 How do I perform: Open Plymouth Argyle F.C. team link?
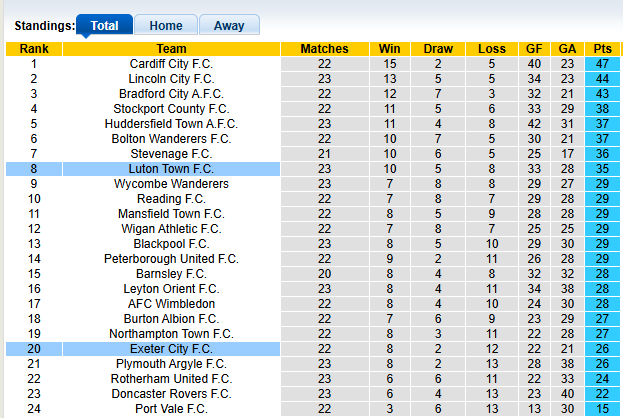pyautogui.click(x=171, y=364)
